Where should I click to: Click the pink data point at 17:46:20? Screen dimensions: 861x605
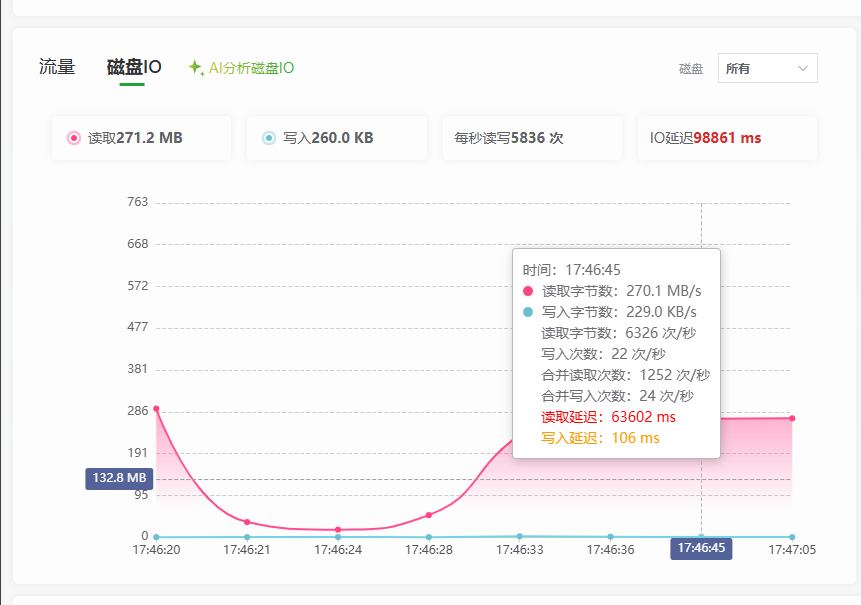pos(156,408)
